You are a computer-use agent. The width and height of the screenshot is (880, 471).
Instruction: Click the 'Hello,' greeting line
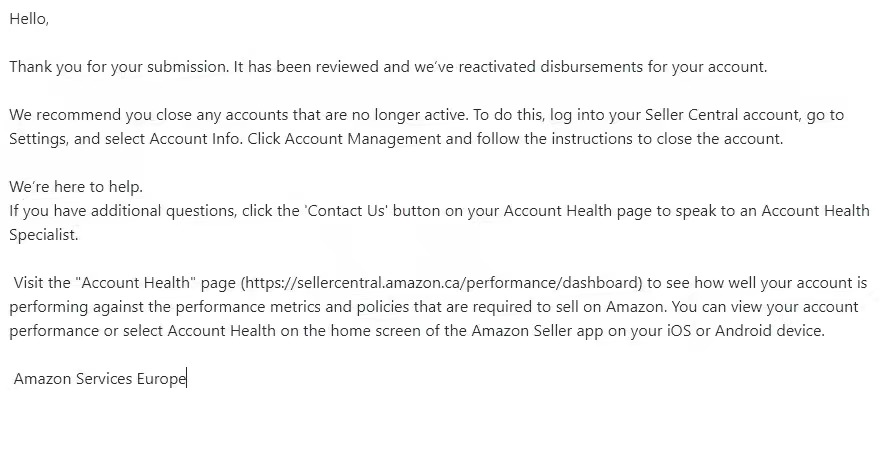coord(29,19)
